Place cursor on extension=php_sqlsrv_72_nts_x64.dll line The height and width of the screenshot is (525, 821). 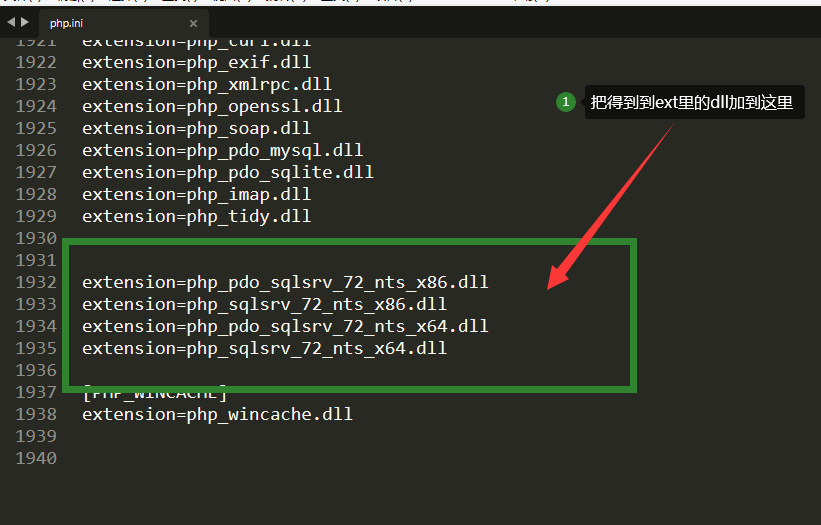[264, 348]
